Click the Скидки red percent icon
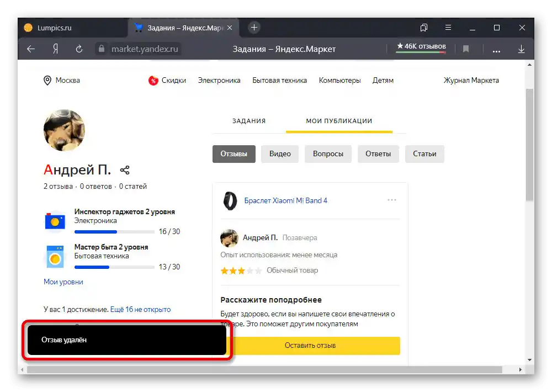This screenshot has width=552, height=392. (x=153, y=81)
